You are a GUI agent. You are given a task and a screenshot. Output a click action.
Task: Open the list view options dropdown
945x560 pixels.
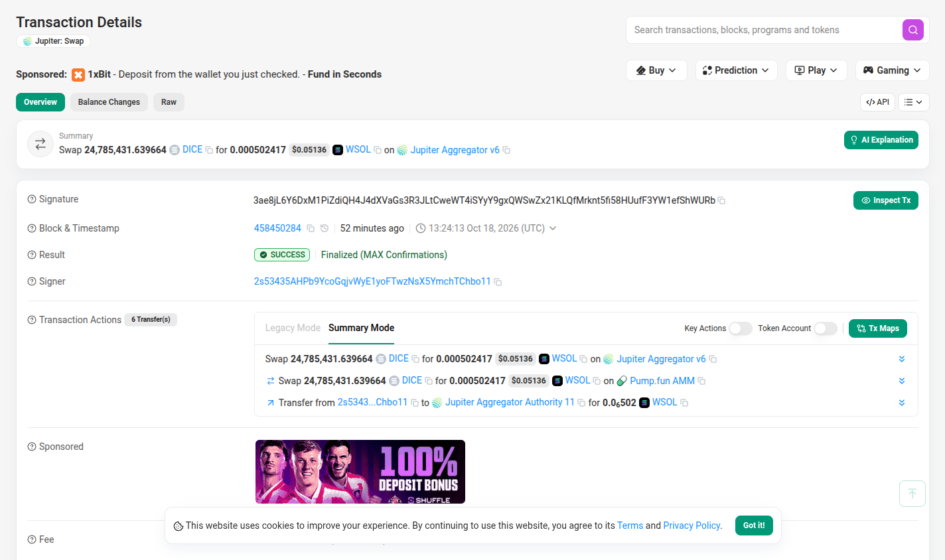coord(914,102)
